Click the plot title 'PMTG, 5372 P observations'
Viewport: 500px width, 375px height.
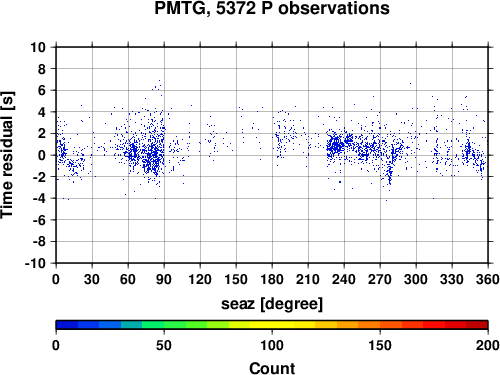click(x=272, y=8)
